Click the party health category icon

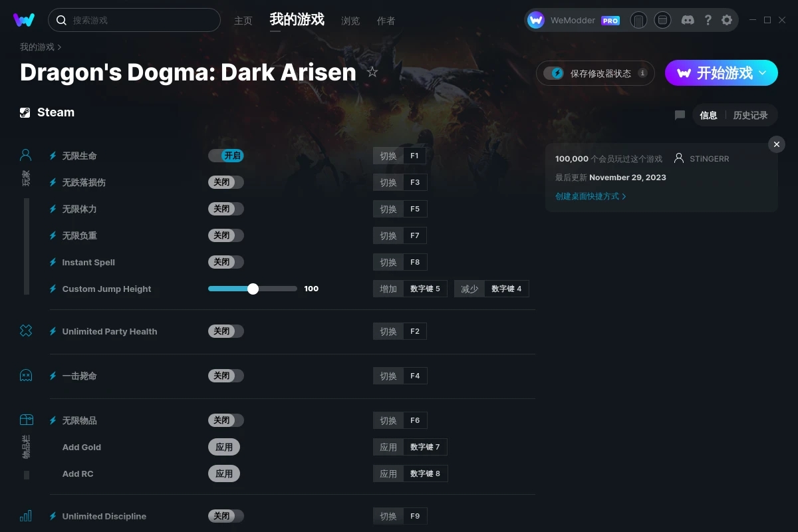coord(26,331)
